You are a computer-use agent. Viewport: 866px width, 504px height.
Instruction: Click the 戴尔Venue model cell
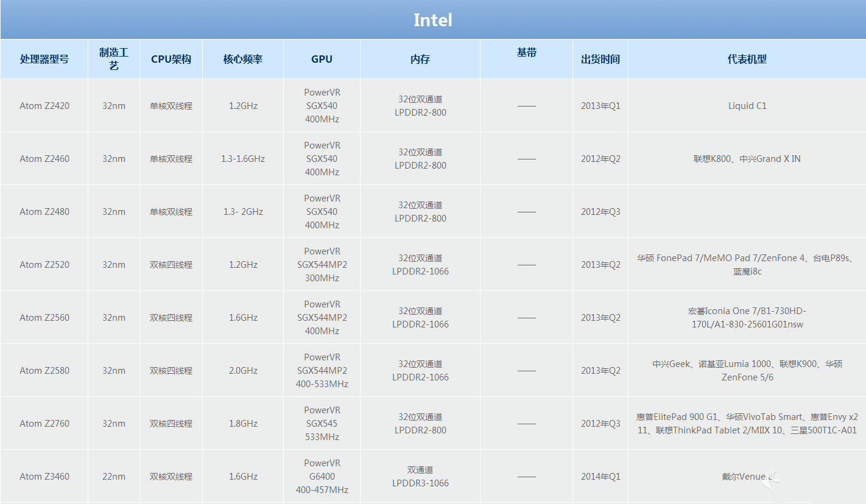coord(747,477)
